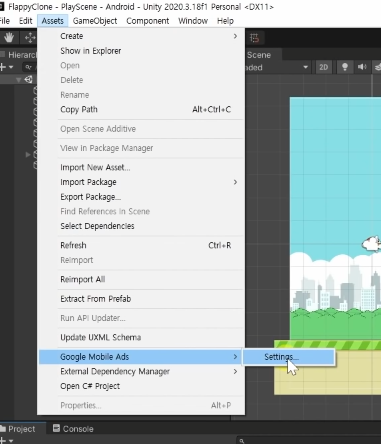Image resolution: width=381 pixels, height=444 pixels.
Task: Select Copy Path menu entry
Action: pos(141,109)
